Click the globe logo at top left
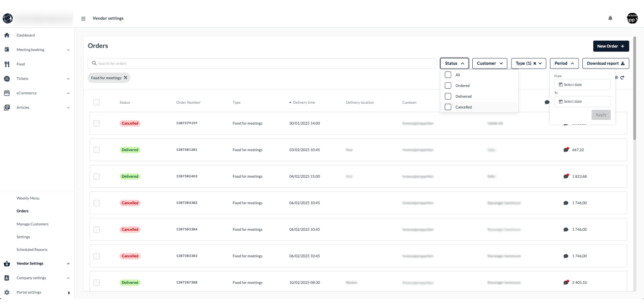The height and width of the screenshot is (307, 644). coord(7,18)
